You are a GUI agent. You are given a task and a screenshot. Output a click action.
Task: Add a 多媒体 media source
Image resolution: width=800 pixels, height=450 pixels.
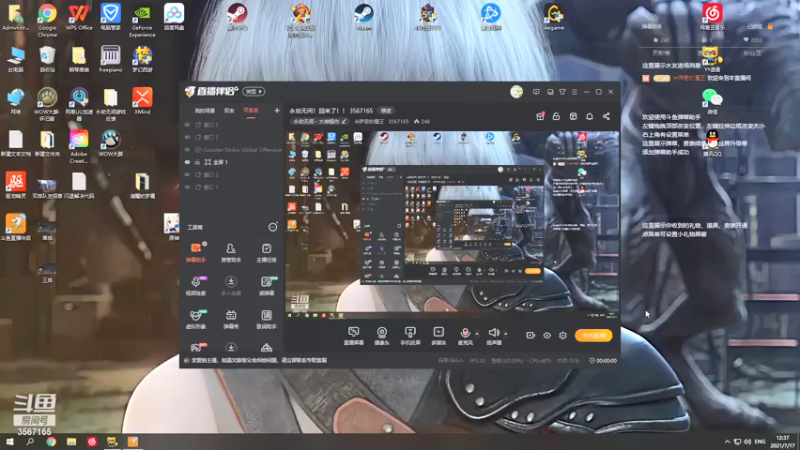438,336
